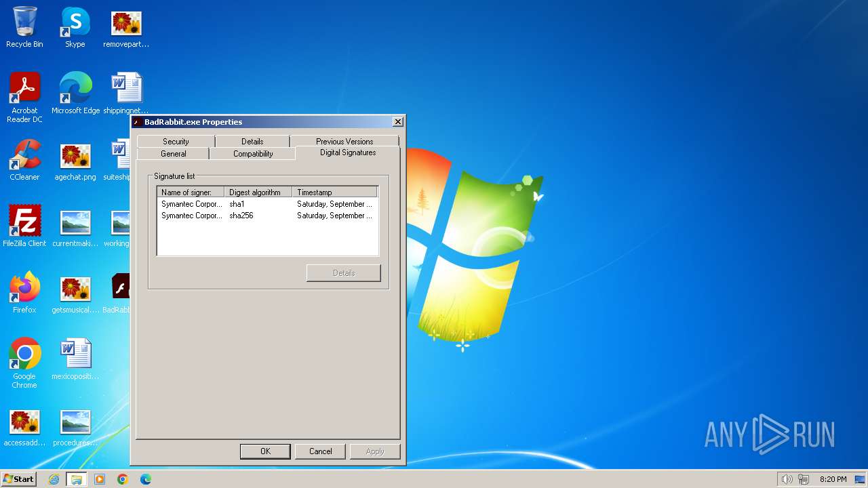Select the mexicopositi Word document icon

[x=75, y=359]
